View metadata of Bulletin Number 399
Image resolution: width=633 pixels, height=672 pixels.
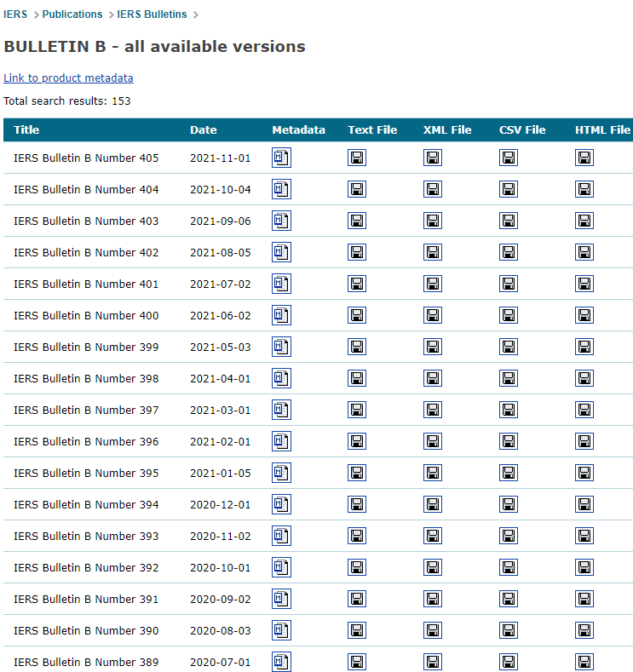(x=281, y=347)
